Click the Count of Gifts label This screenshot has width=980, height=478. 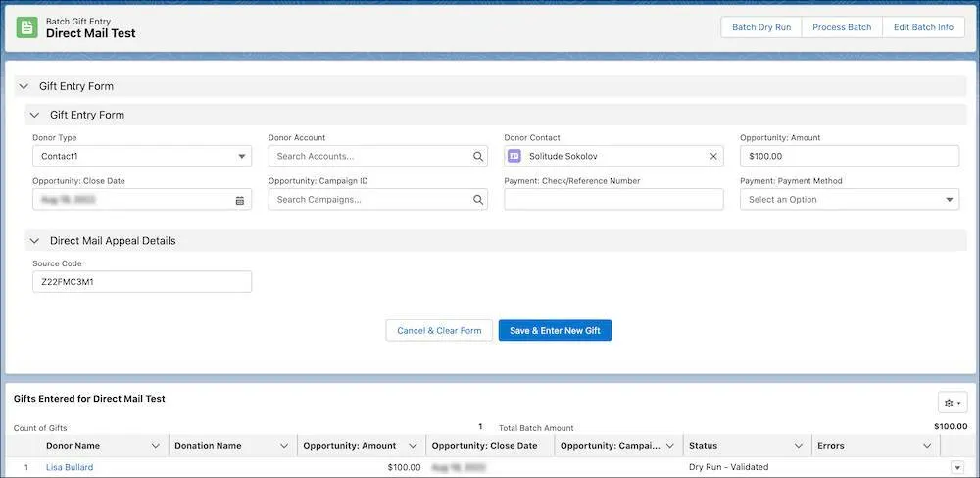pos(40,428)
